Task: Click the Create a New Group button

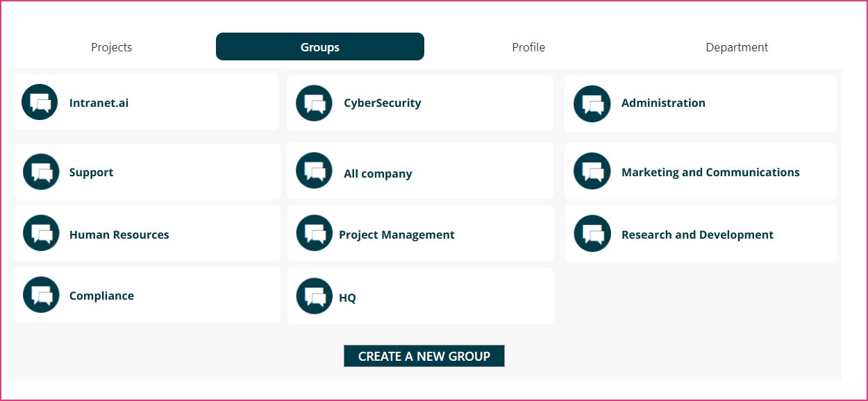Action: coord(424,356)
